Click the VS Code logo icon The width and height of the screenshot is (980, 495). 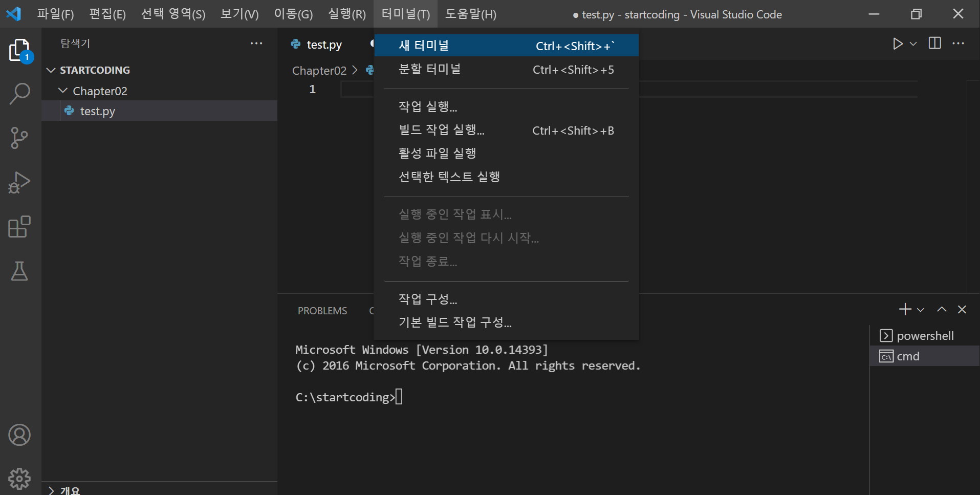13,14
